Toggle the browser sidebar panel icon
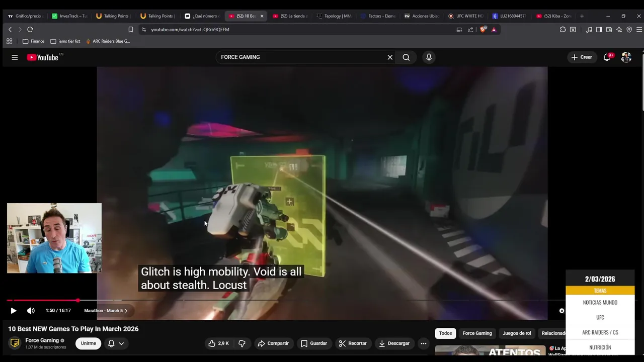Viewport: 644px width, 362px height. pyautogui.click(x=599, y=30)
